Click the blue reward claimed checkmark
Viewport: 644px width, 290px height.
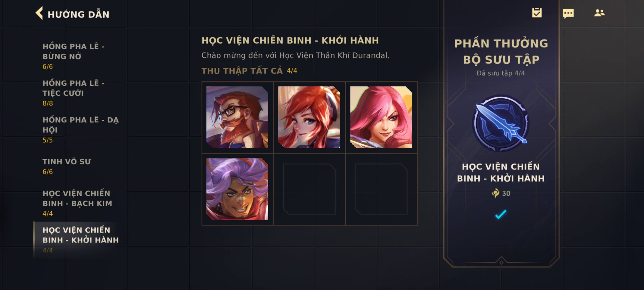pos(501,214)
